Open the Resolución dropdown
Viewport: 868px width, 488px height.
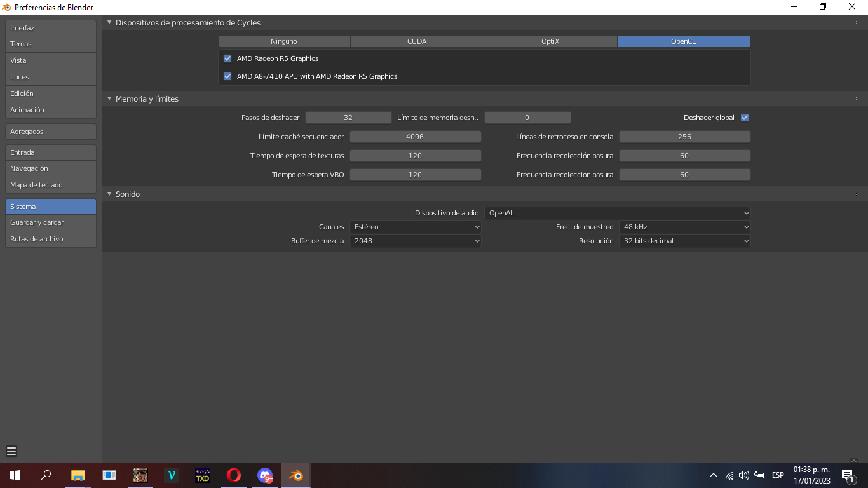point(685,241)
